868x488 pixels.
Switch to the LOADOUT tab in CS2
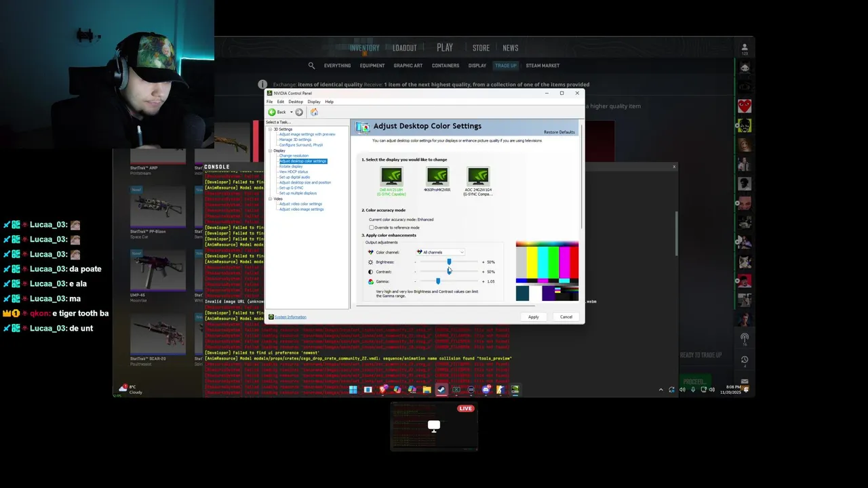(x=404, y=48)
